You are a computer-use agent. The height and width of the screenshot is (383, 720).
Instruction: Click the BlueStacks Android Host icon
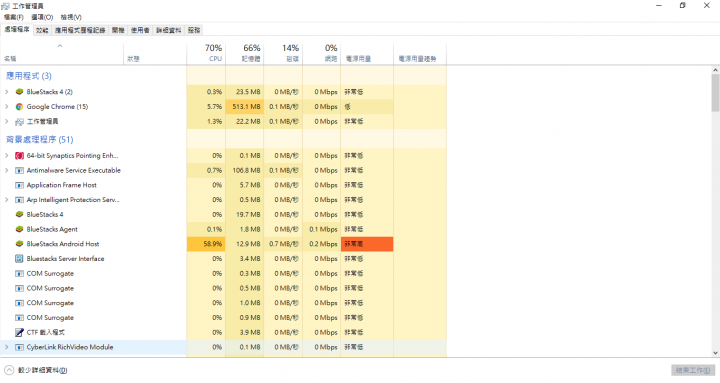coord(19,244)
